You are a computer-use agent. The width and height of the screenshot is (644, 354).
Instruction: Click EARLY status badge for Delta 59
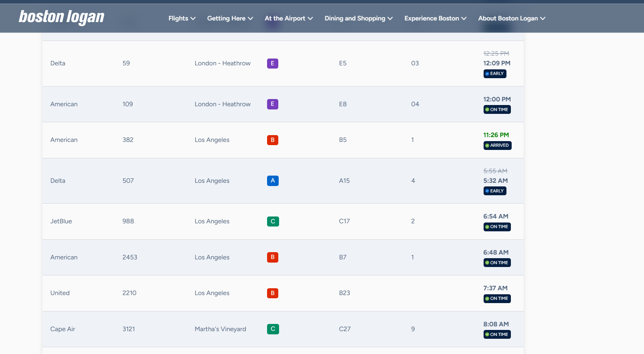click(495, 74)
